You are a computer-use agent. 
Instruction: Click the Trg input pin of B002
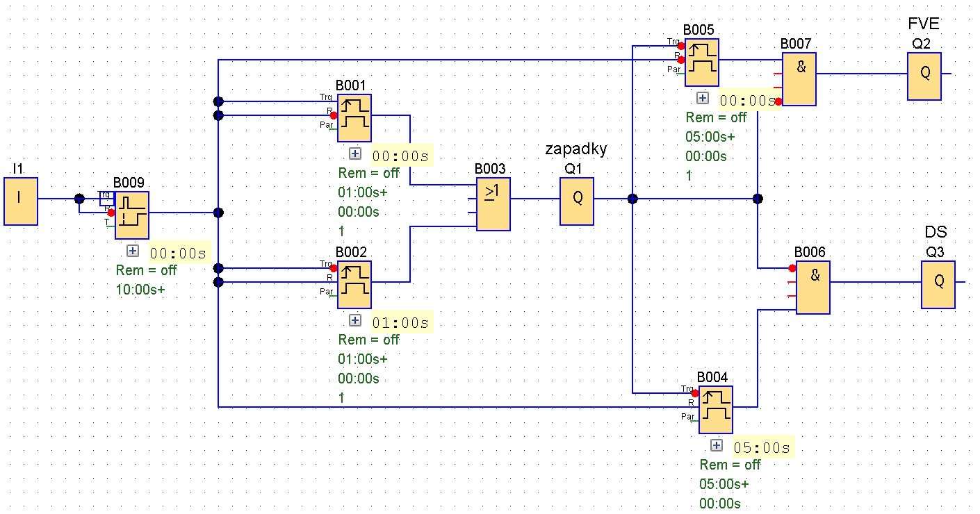(334, 268)
